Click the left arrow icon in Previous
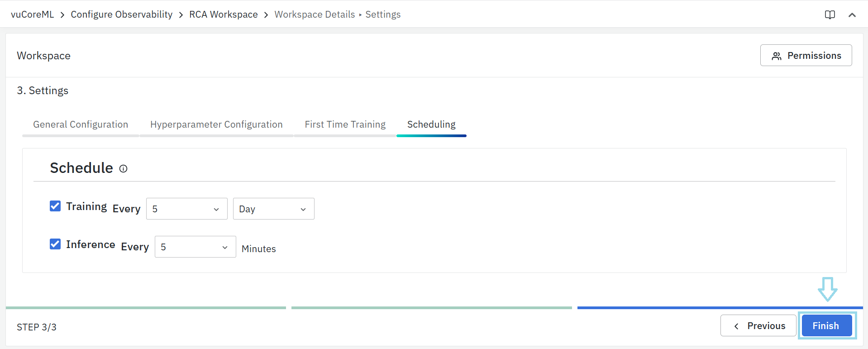The image size is (868, 349). coord(736,326)
